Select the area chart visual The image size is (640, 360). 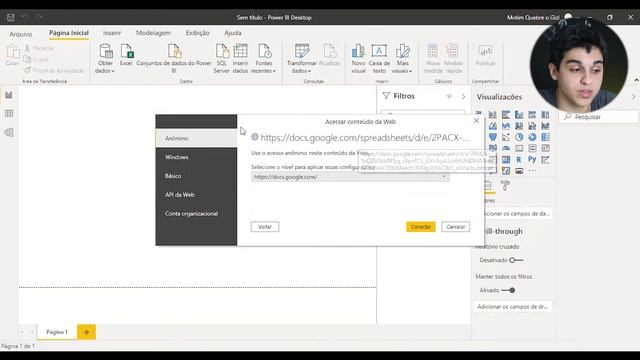(x=493, y=126)
